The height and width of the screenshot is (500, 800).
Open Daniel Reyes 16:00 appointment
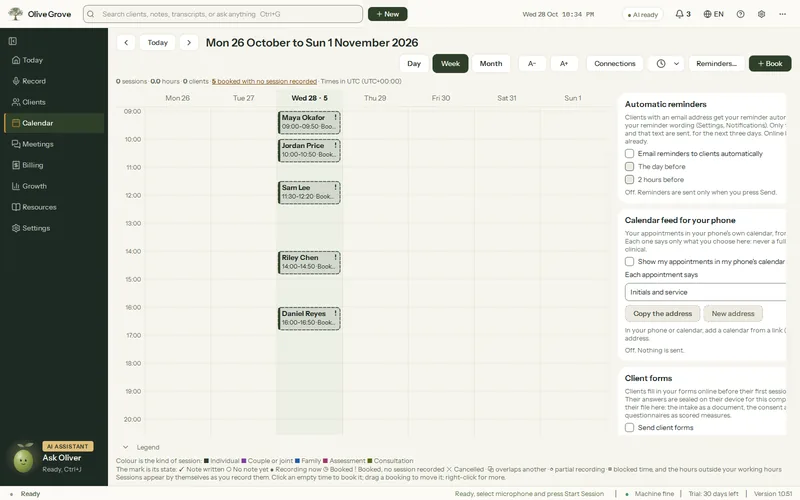309,318
